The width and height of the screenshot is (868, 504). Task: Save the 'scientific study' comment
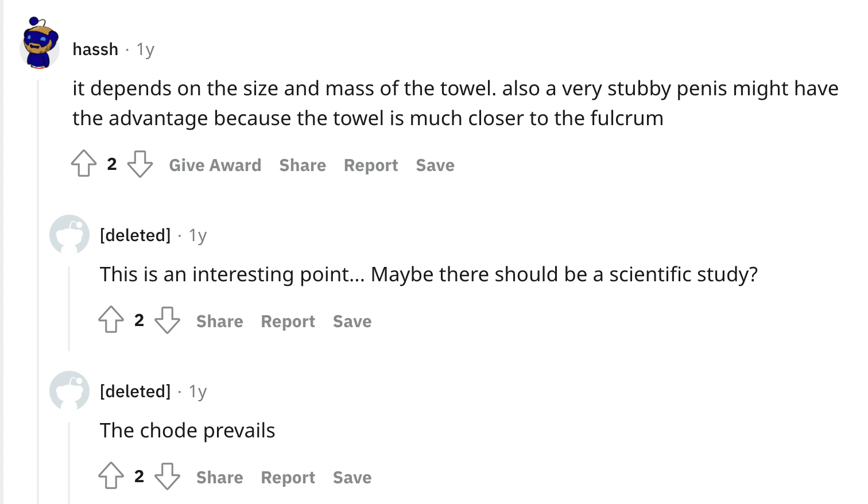click(352, 321)
